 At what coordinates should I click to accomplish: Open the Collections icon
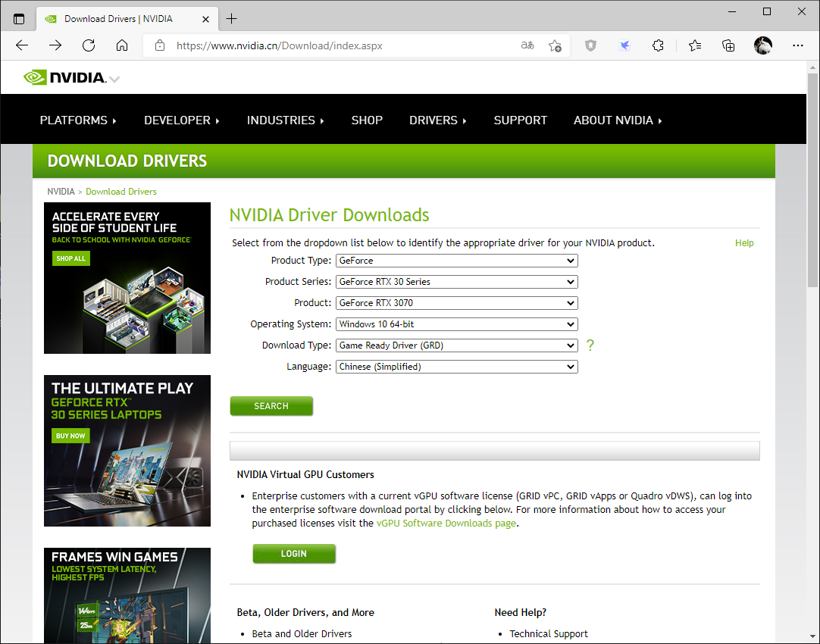coord(728,45)
